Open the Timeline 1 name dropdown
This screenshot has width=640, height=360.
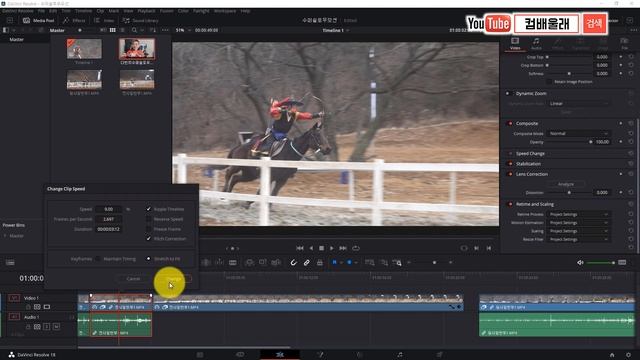click(336, 31)
